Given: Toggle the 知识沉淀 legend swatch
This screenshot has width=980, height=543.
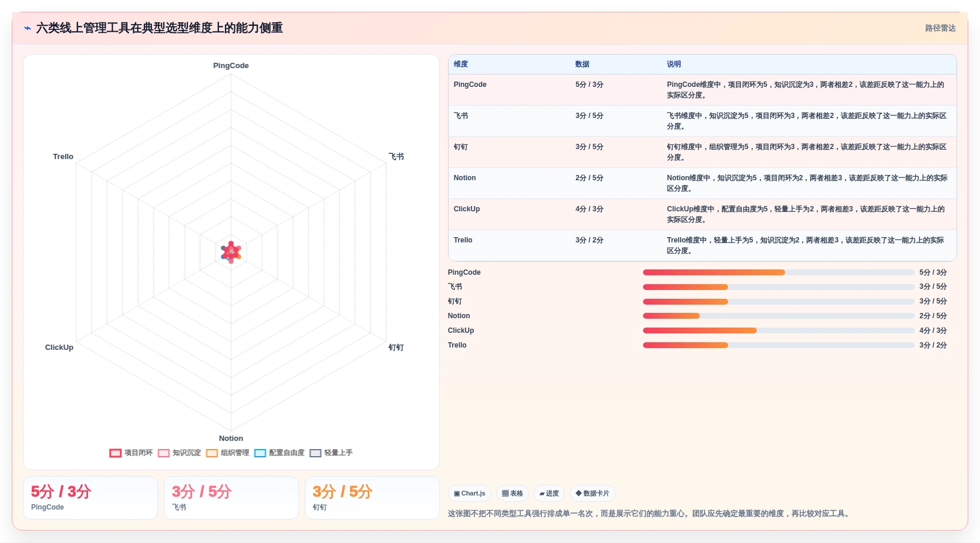Looking at the screenshot, I should [x=164, y=453].
